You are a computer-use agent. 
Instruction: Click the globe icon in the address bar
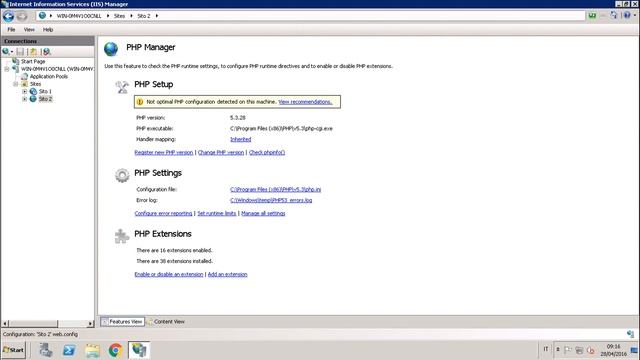coord(42,16)
